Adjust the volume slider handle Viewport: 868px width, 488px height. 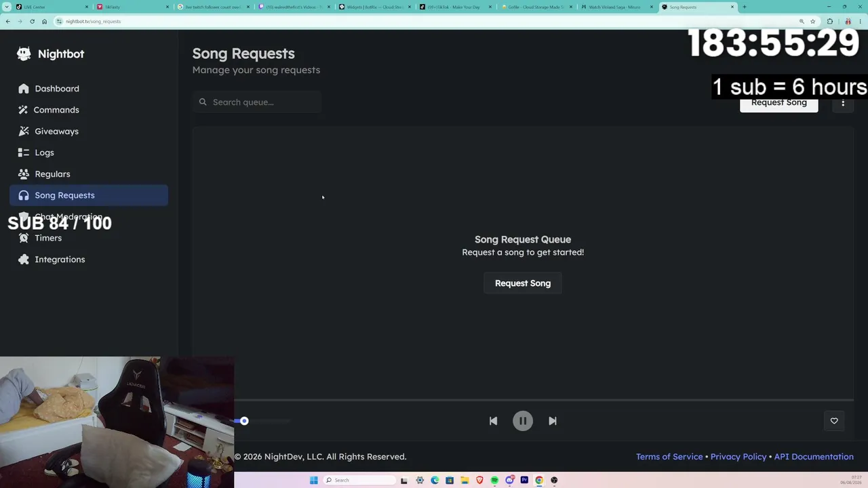(x=244, y=421)
